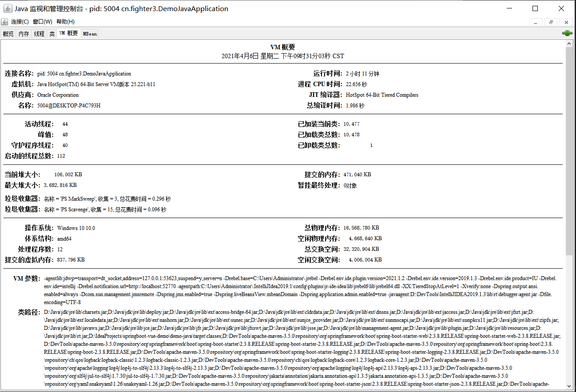Screen dimensions: 576x392
Task: Click the process CPU time 22.656 秒
Action: pyautogui.click(x=357, y=84)
